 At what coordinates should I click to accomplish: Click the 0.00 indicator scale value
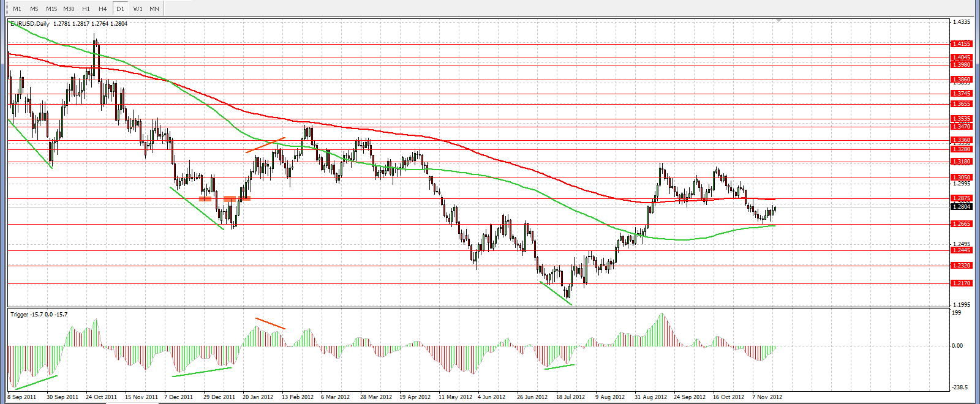[957, 345]
